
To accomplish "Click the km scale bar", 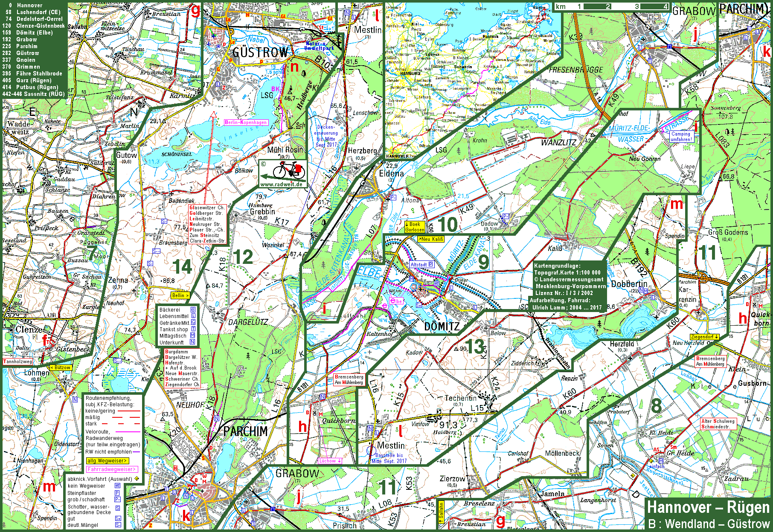I will tap(612, 6).
